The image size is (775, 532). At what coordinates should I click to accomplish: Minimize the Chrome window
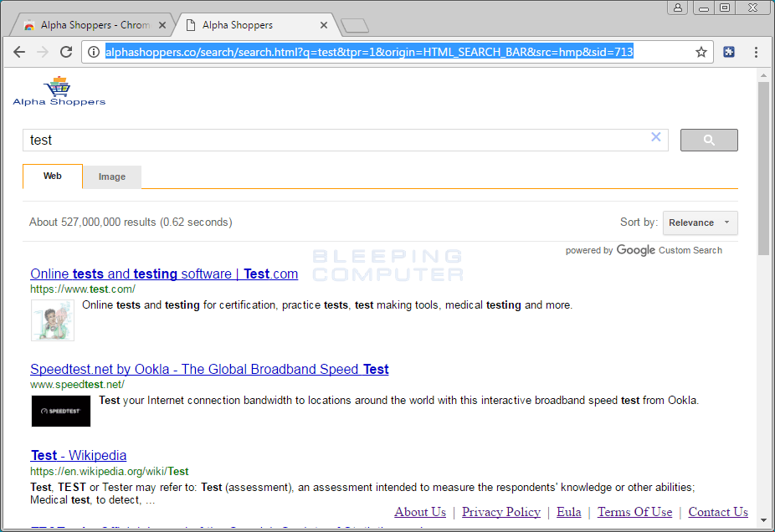tap(703, 8)
